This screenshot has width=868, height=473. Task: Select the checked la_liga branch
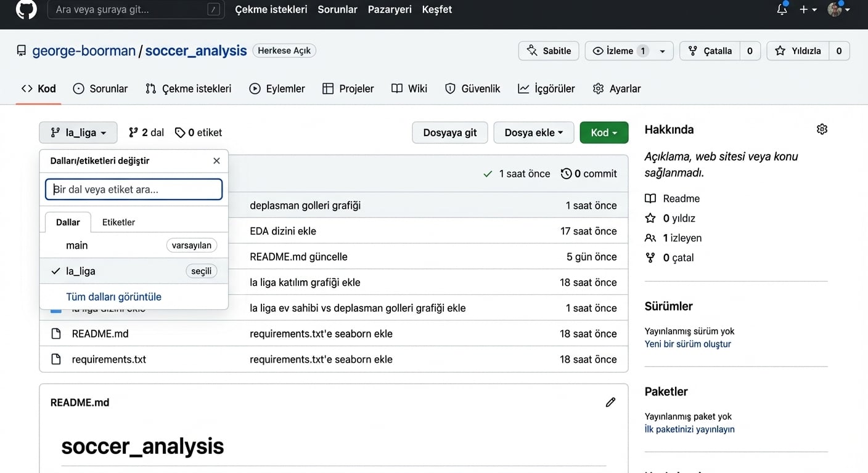(81, 271)
